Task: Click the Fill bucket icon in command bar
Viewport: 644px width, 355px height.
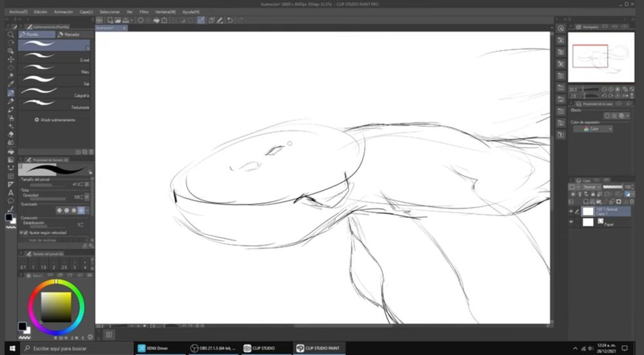Action: 156,20
